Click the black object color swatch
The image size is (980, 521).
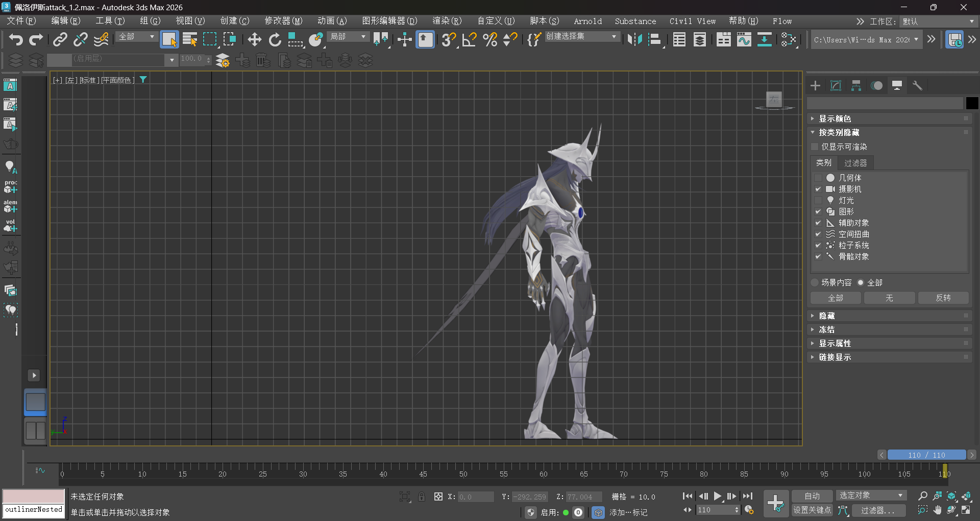point(972,103)
